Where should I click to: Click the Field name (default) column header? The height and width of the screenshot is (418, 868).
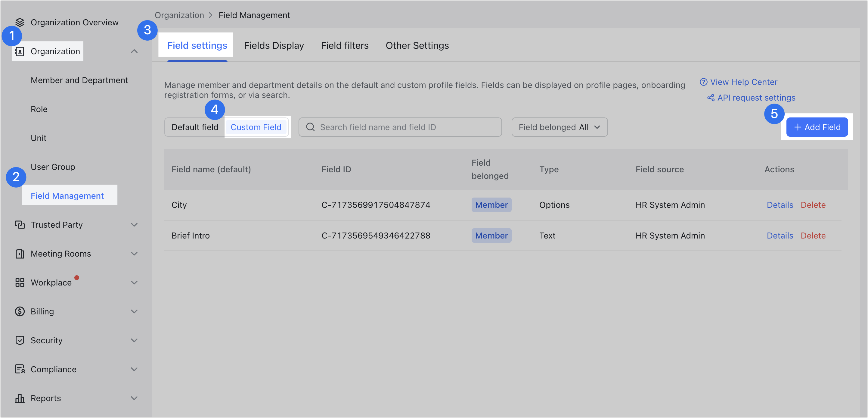pyautogui.click(x=211, y=169)
